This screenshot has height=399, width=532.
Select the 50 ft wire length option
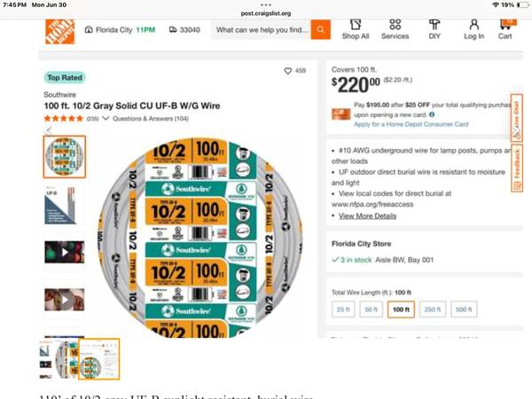[371, 309]
